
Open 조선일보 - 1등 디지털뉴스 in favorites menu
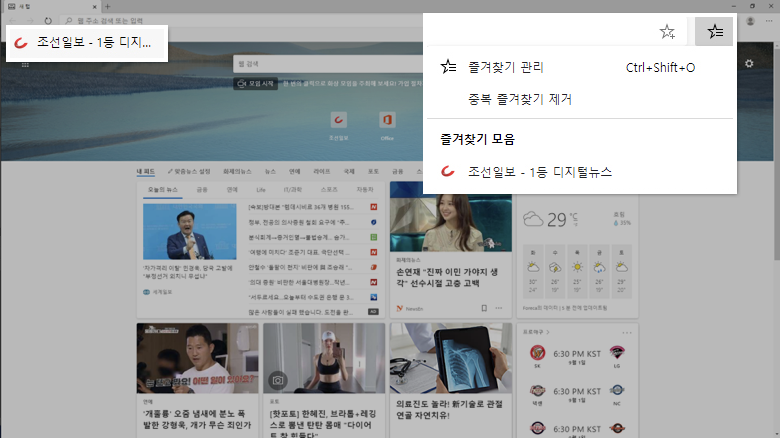[539, 172]
